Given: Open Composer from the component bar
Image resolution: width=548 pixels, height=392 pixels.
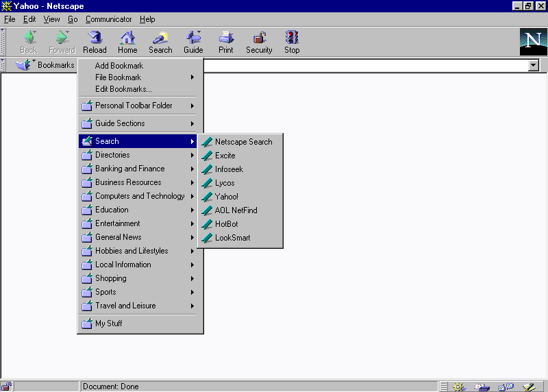Looking at the screenshot, I should 529,387.
